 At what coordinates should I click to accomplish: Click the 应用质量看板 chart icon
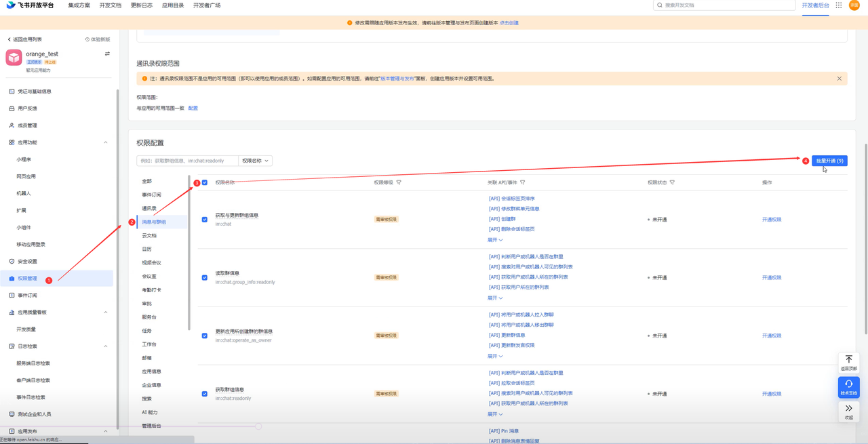12,312
